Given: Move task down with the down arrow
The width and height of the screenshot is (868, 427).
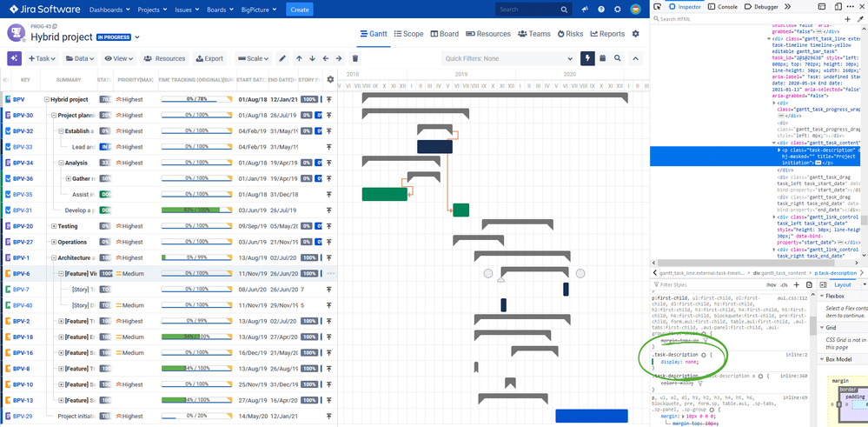Looking at the screenshot, I should (x=312, y=58).
